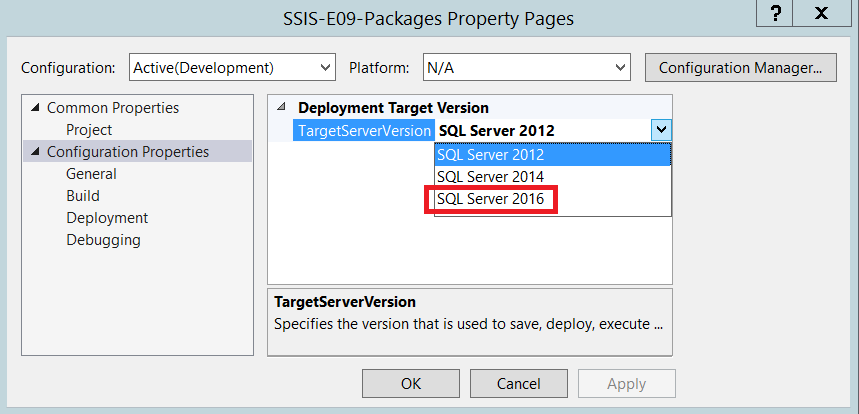859x414 pixels.
Task: Open dialog help with question mark
Action: tap(775, 13)
